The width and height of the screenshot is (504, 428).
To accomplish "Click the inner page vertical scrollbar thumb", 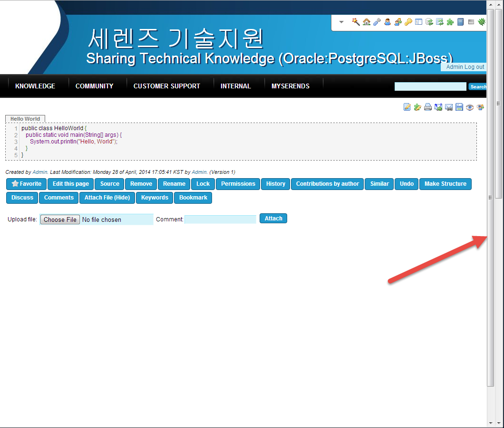I will coord(490,198).
